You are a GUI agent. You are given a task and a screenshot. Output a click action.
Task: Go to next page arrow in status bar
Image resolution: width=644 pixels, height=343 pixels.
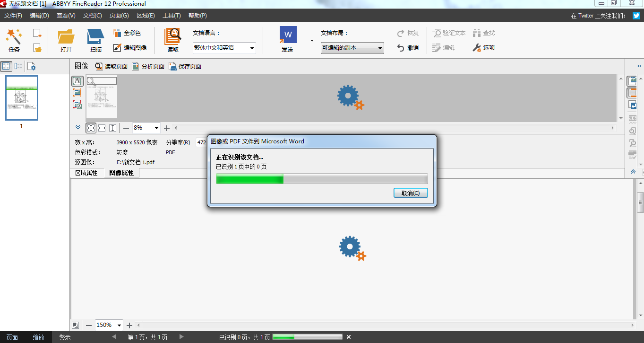point(181,337)
